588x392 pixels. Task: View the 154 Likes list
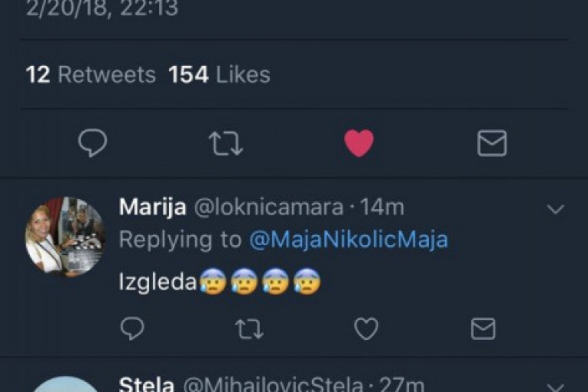[x=219, y=75]
